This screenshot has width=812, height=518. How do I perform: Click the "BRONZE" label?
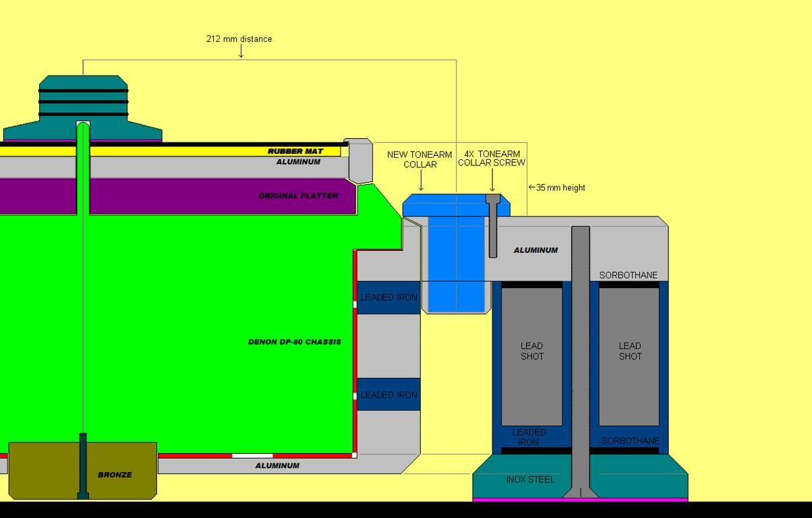[x=115, y=475]
